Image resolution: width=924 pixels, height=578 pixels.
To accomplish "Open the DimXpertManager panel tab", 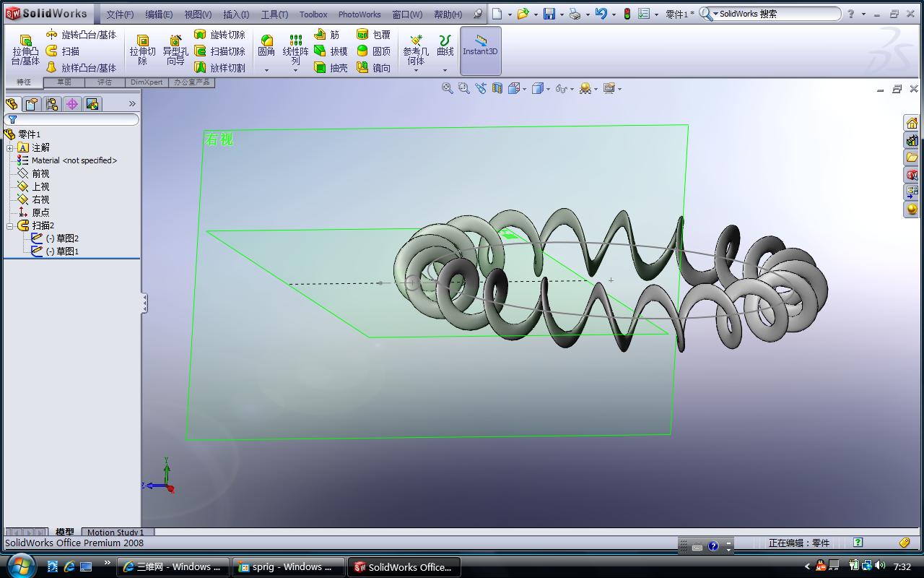I will [72, 104].
